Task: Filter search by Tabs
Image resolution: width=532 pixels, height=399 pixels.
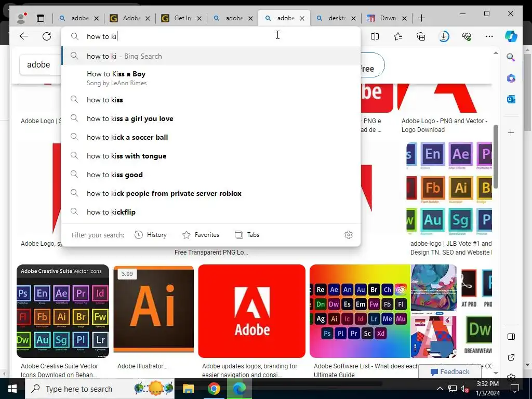Action: coord(247,235)
